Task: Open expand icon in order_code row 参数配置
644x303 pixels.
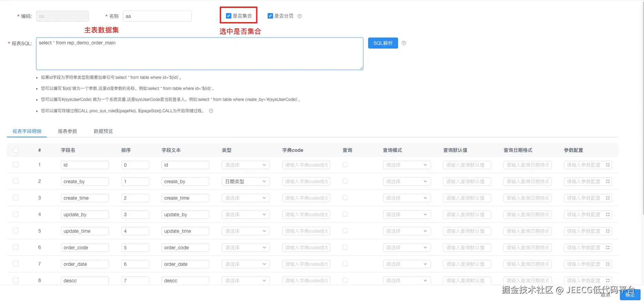Action: 608,248
